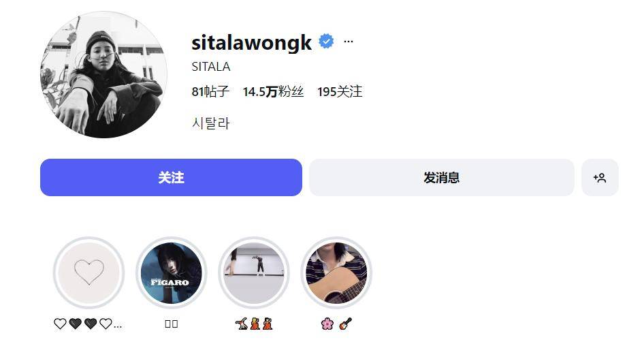Open the dance studio story highlight
Screen dimensions: 644x344
click(x=253, y=272)
